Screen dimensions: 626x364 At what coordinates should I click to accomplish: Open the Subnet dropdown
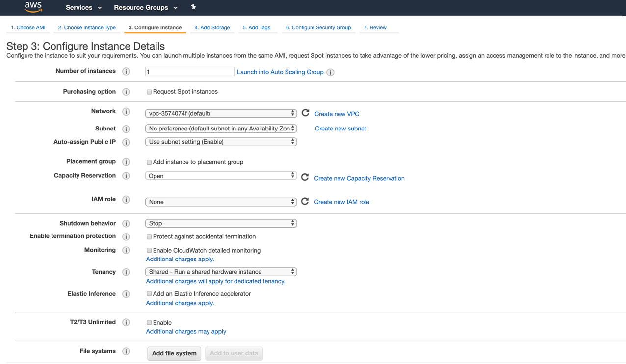(x=221, y=128)
